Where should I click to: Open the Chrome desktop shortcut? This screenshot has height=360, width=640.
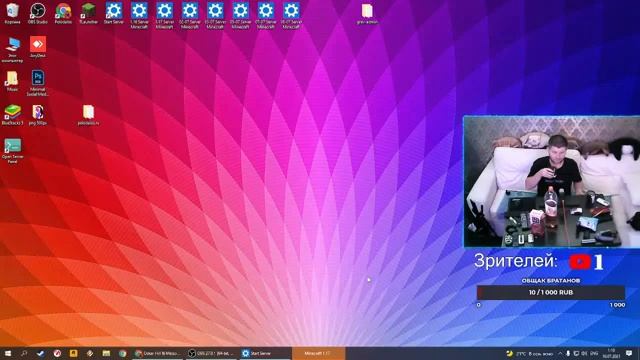click(x=63, y=13)
